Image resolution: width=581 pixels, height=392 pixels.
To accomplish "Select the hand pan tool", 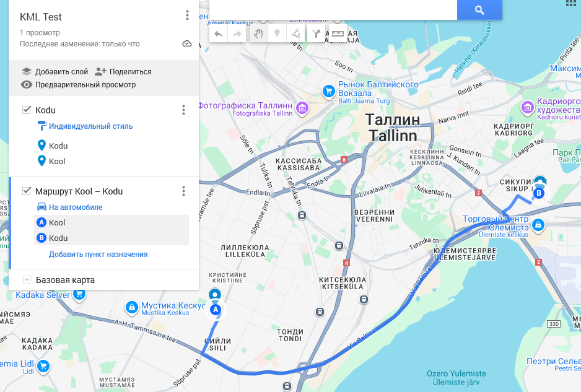I will (259, 35).
